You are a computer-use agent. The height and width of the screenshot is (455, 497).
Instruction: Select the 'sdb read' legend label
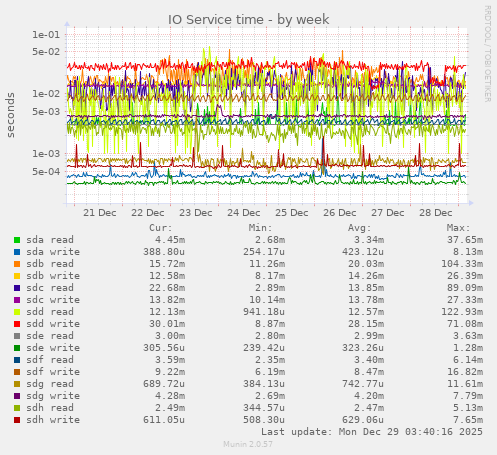(50, 264)
